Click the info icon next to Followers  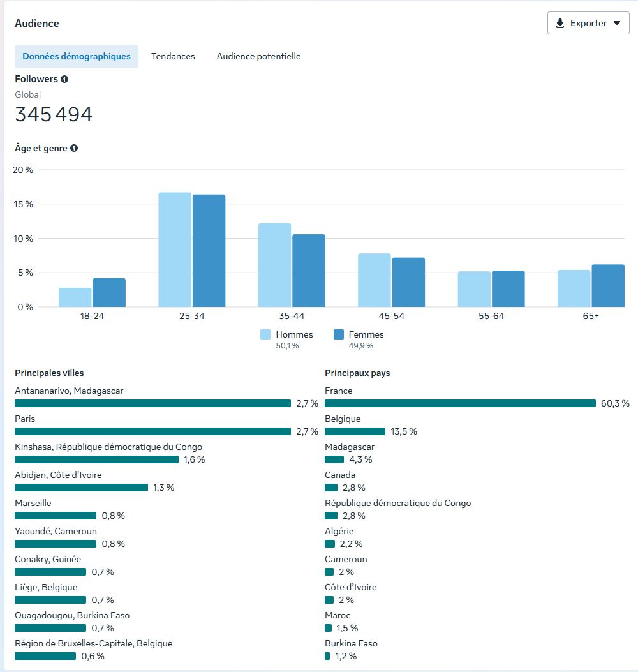pos(64,79)
